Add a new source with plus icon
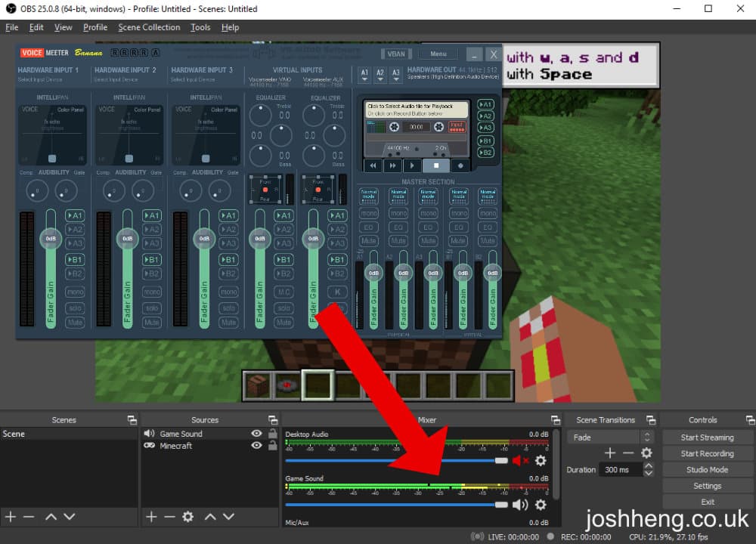This screenshot has height=544, width=756. tap(151, 517)
